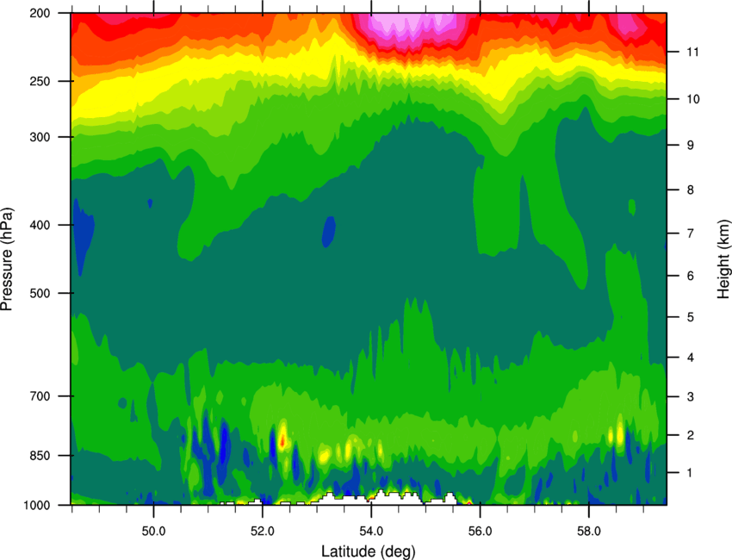Click the 850 pressure tick label
This screenshot has width=732, height=560.
point(40,456)
